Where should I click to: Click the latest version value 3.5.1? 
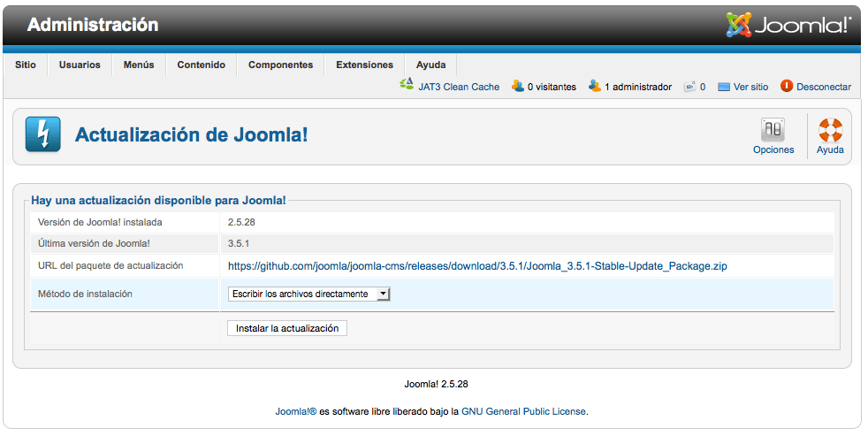(x=239, y=243)
